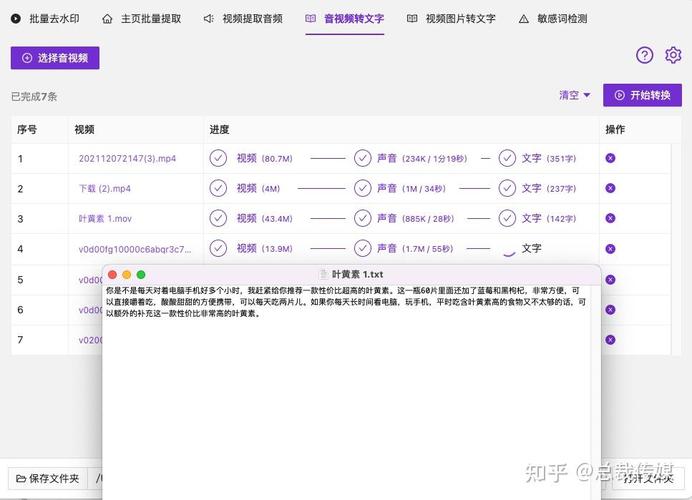692x500 pixels.
Task: Open the 批量去水印 tab
Action: [x=45, y=19]
